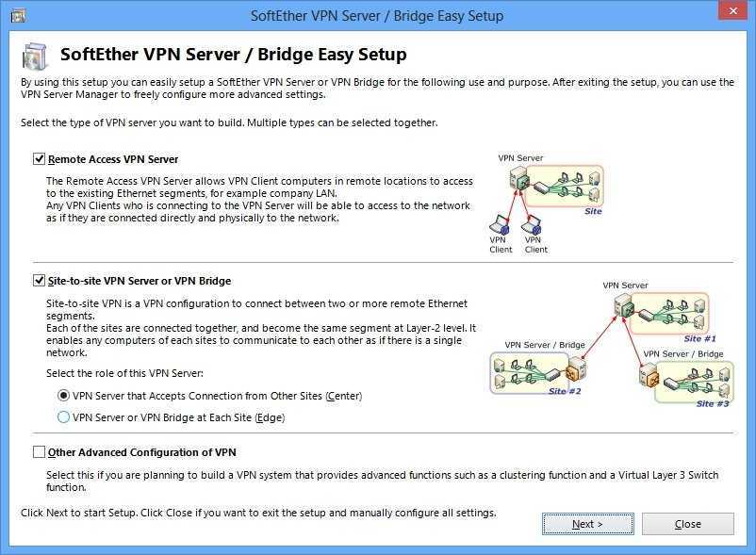
Task: Click the VPN Server icon in the Remote Access diagram
Action: tap(519, 178)
